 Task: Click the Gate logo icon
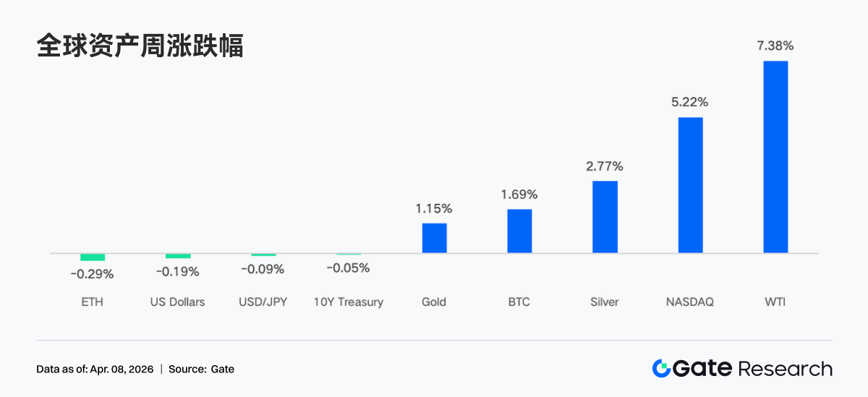pos(661,368)
